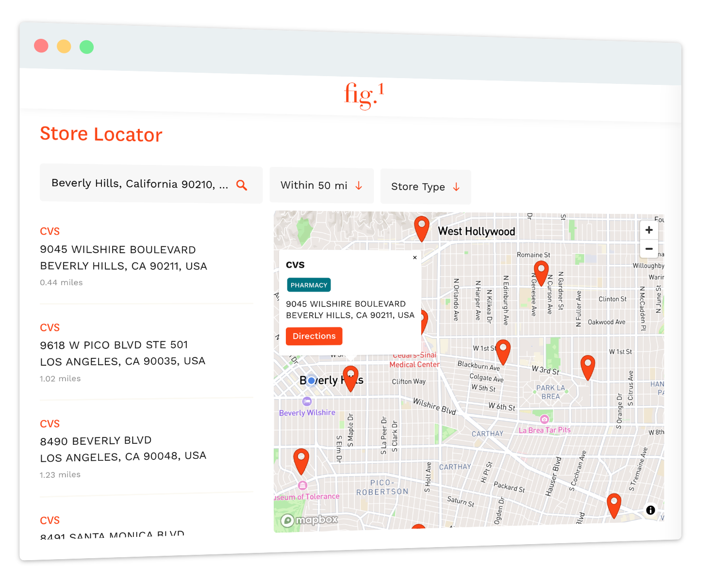The height and width of the screenshot is (582, 728).
Task: Click the La Brea Tar Pits marker
Action: point(545,419)
